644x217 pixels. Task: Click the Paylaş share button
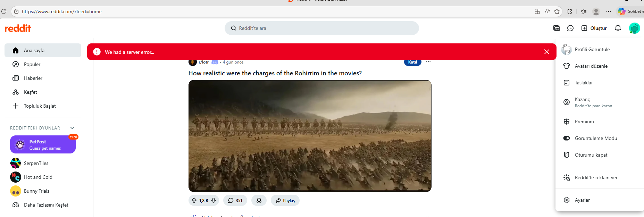point(285,200)
